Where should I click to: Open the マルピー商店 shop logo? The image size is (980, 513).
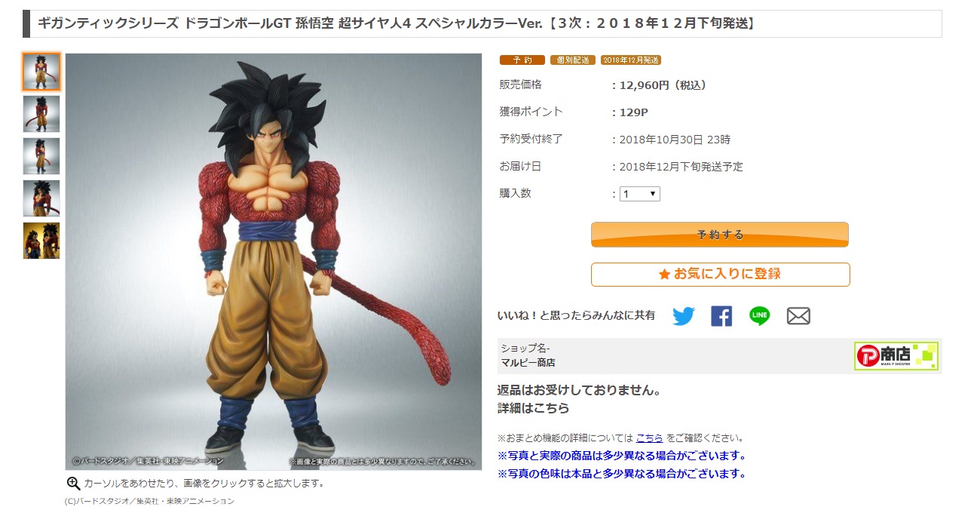point(896,356)
